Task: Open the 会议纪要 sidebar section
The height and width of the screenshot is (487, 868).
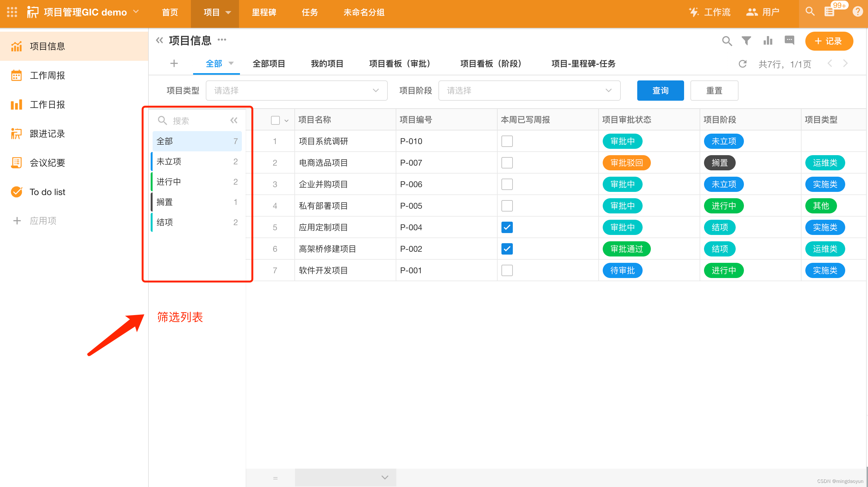Action: (x=47, y=162)
